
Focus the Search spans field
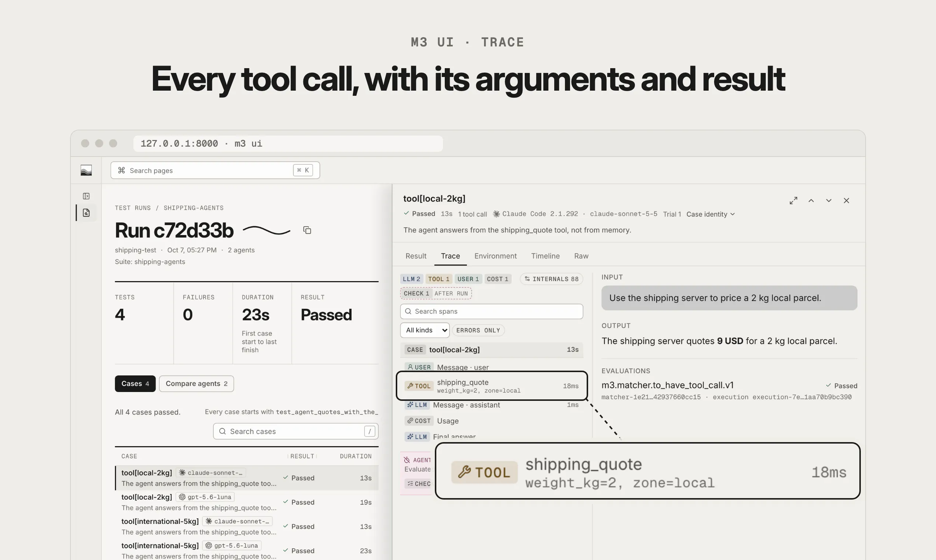[492, 311]
